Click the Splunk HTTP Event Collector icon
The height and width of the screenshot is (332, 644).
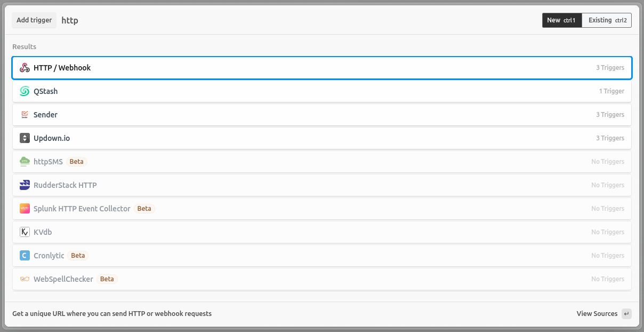(25, 208)
